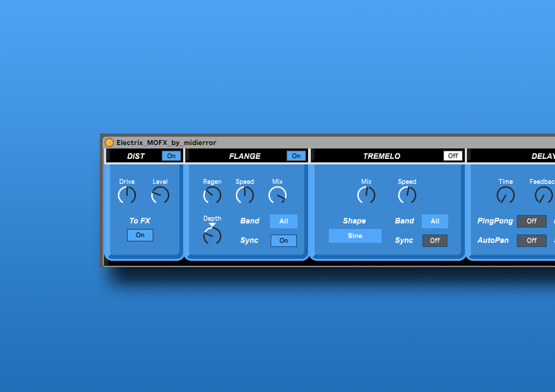Click the Delay Time knob
555x392 pixels.
[x=506, y=195]
